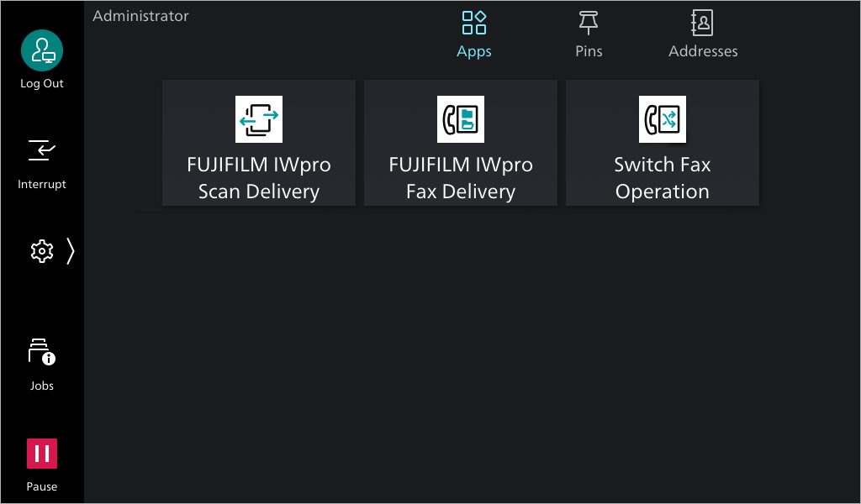
Task: Click the Pause text label
Action: tap(42, 486)
